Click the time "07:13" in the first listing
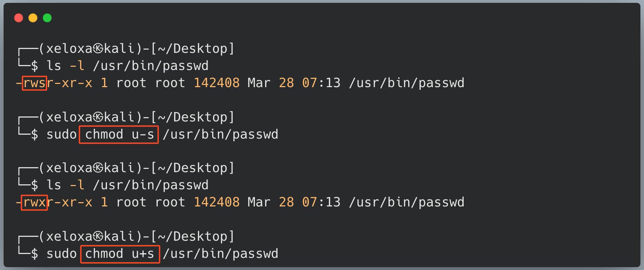644x270 pixels. 321,83
